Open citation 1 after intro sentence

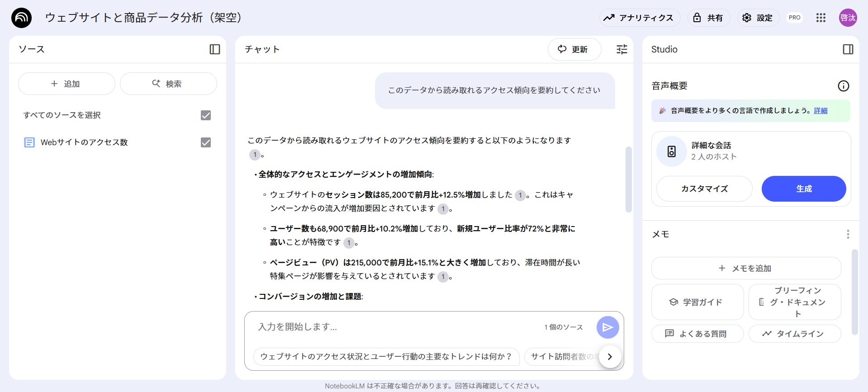(x=255, y=155)
